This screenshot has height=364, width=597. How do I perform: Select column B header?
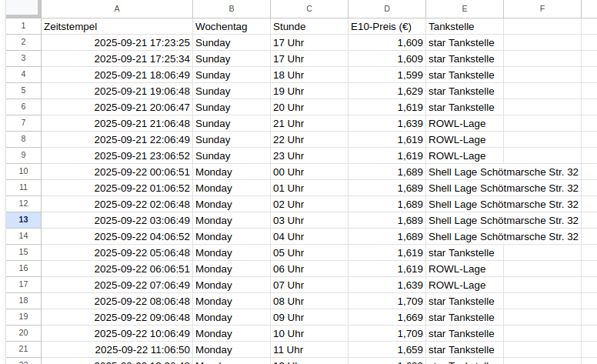pyautogui.click(x=232, y=8)
